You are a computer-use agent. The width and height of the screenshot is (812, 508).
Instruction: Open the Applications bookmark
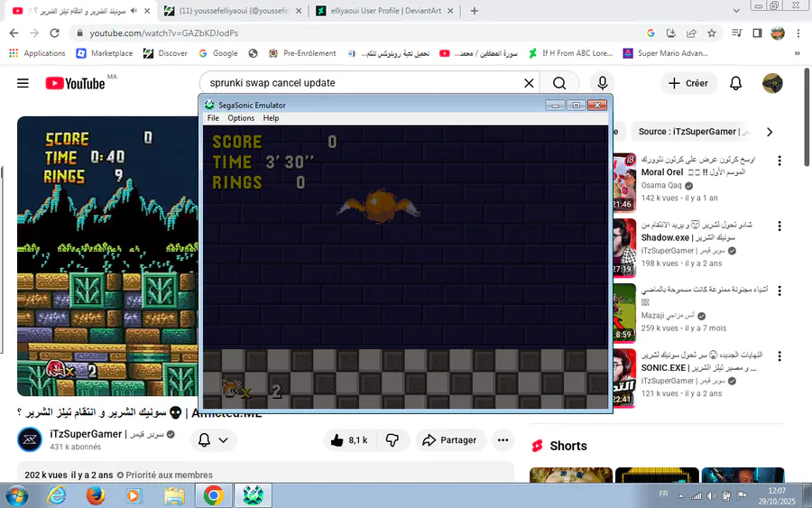[x=37, y=53]
